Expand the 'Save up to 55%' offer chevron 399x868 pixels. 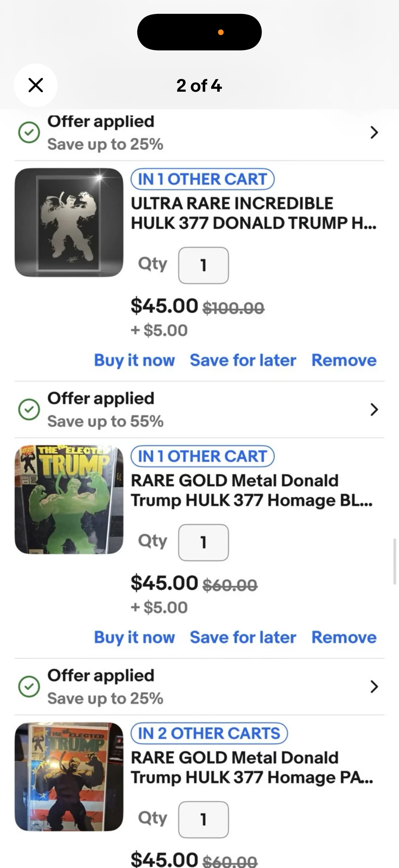click(x=374, y=410)
